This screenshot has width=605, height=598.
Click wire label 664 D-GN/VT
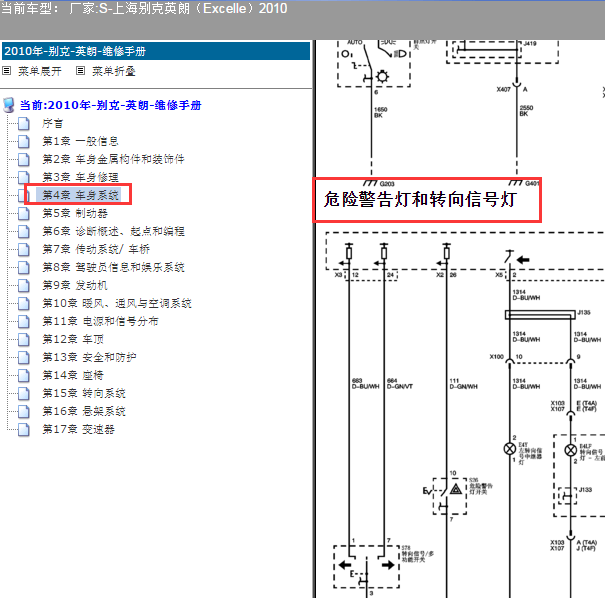tap(400, 383)
